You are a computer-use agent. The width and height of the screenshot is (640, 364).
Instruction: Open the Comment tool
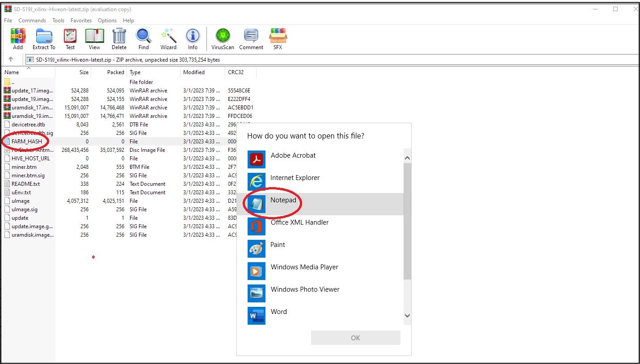coord(251,39)
